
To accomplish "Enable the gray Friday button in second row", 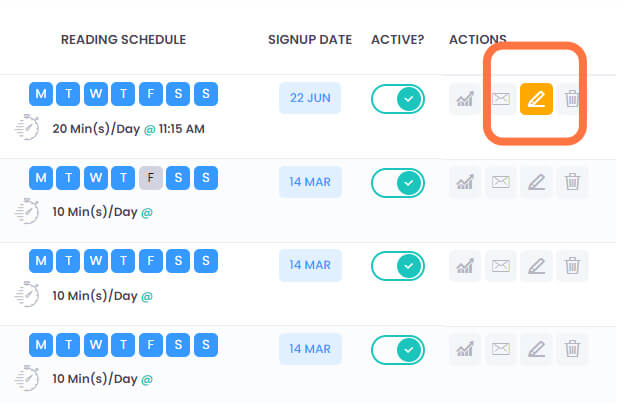I will tap(150, 177).
